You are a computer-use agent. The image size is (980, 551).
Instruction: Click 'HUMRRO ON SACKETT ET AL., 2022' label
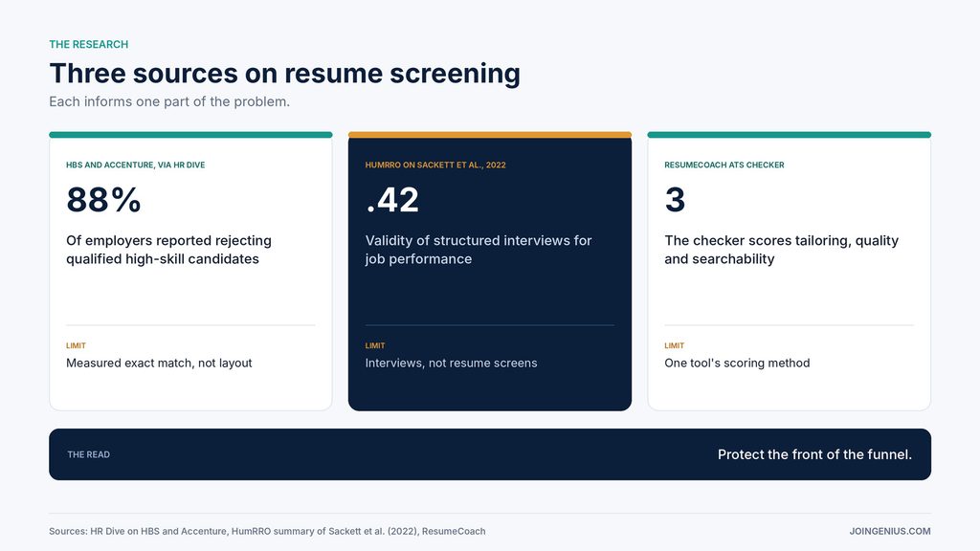[435, 165]
